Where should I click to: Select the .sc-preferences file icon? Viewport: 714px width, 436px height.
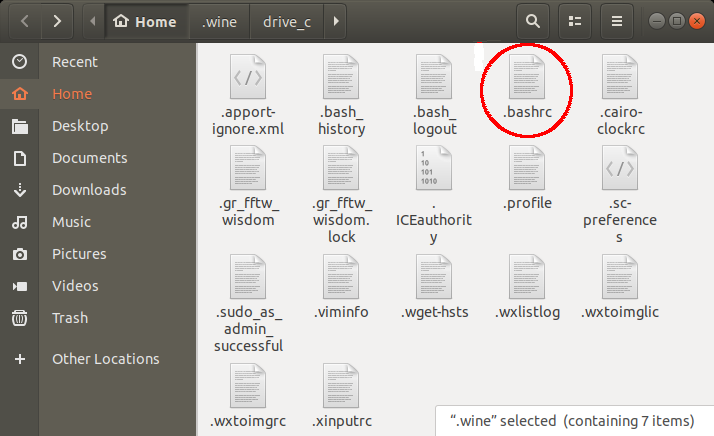point(620,168)
